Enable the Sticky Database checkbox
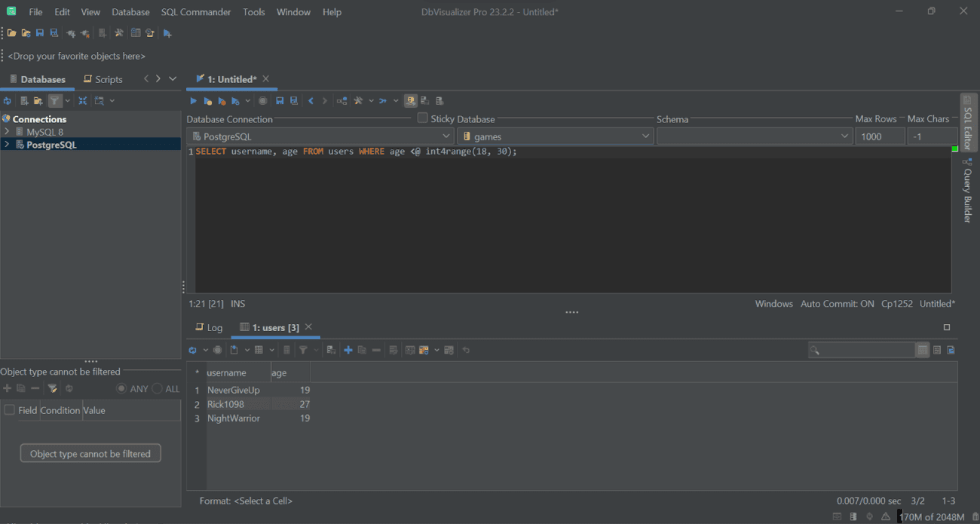The width and height of the screenshot is (980, 524). pyautogui.click(x=423, y=117)
